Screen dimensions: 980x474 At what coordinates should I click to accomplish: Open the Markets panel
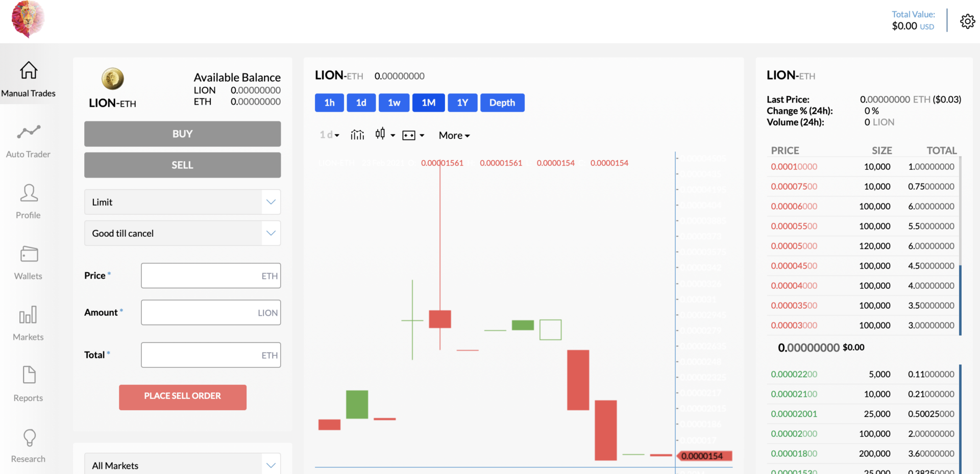[x=29, y=322]
